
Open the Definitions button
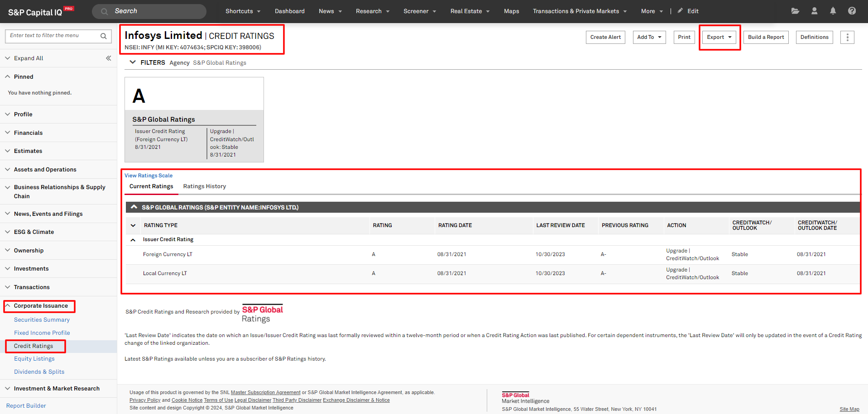(814, 37)
